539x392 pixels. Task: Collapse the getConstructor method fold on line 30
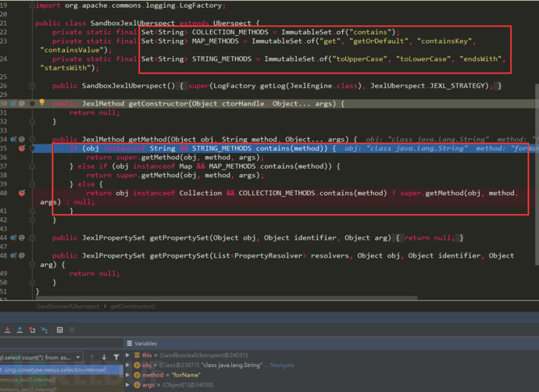pos(32,103)
